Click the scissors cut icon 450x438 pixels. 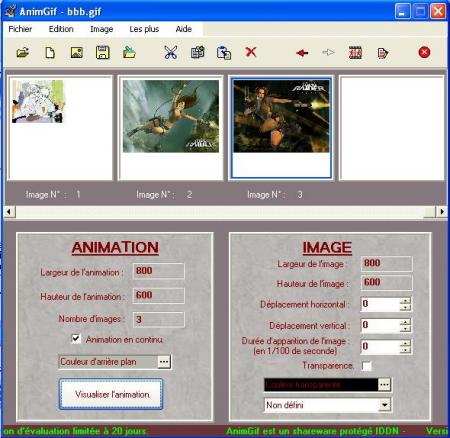[x=171, y=52]
